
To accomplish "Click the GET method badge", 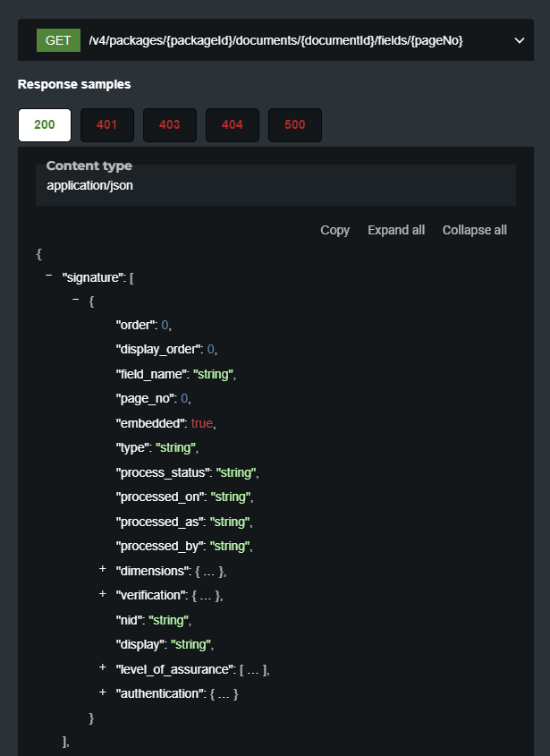I will coord(58,40).
